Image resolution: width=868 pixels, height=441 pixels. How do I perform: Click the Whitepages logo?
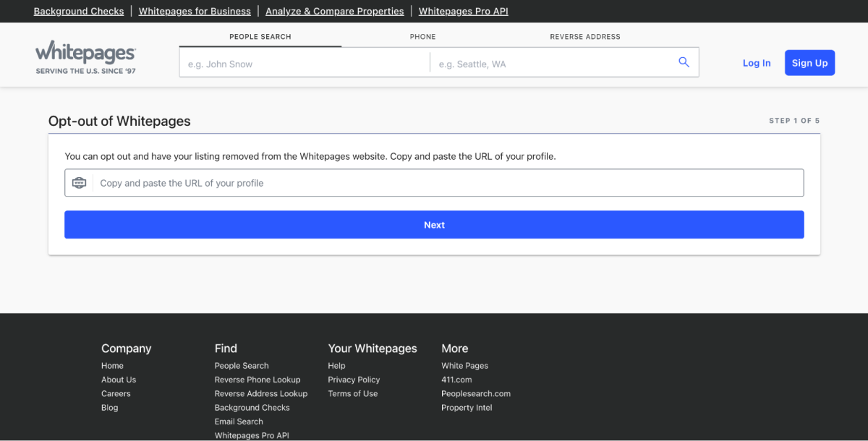[85, 57]
